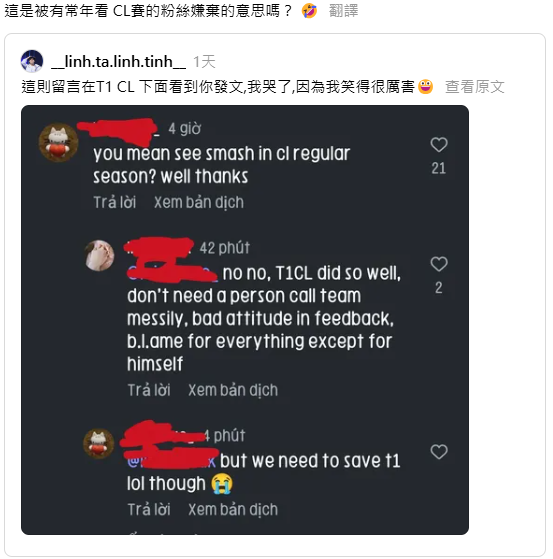
Task: Click Xem bản dịch under T1CL reply
Action: (x=233, y=390)
